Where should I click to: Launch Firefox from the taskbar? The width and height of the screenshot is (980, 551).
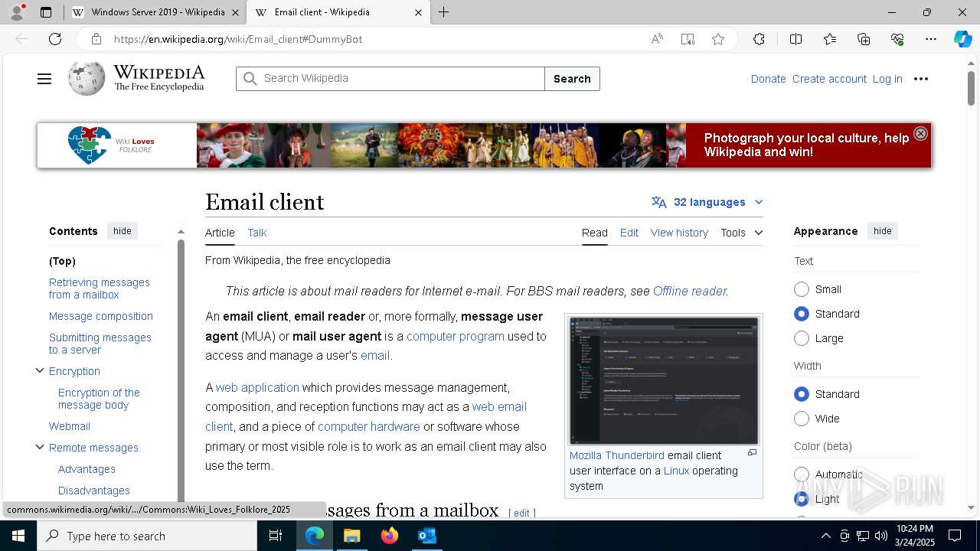tap(389, 536)
